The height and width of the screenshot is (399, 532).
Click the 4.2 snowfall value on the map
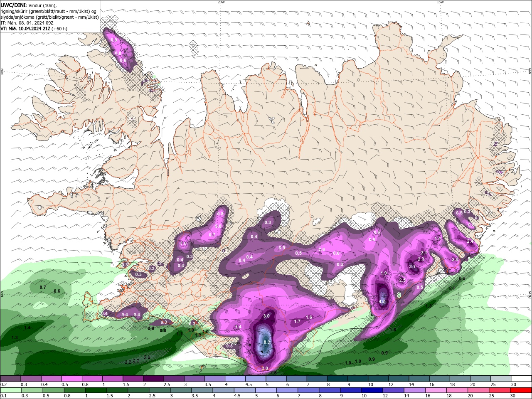tap(382, 301)
